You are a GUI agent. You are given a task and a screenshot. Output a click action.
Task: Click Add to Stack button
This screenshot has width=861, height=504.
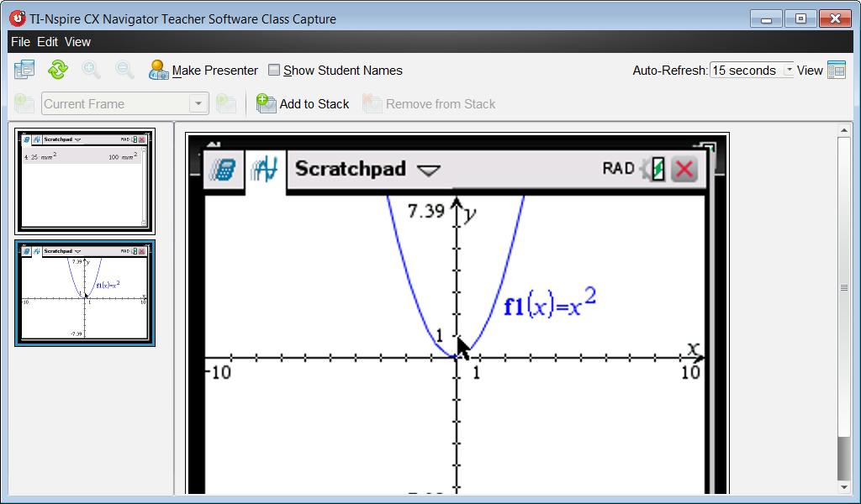303,103
